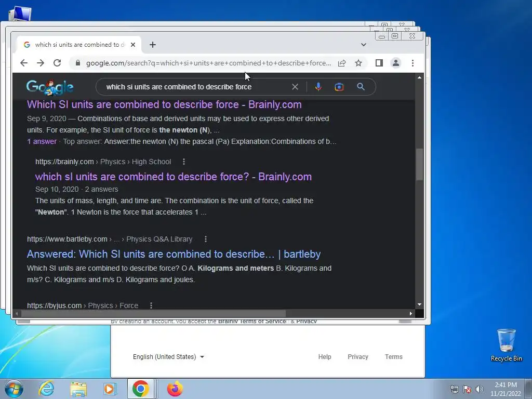Screen dimensions: 532x399
Task: Click the Action Center flag icon
Action: click(x=467, y=389)
